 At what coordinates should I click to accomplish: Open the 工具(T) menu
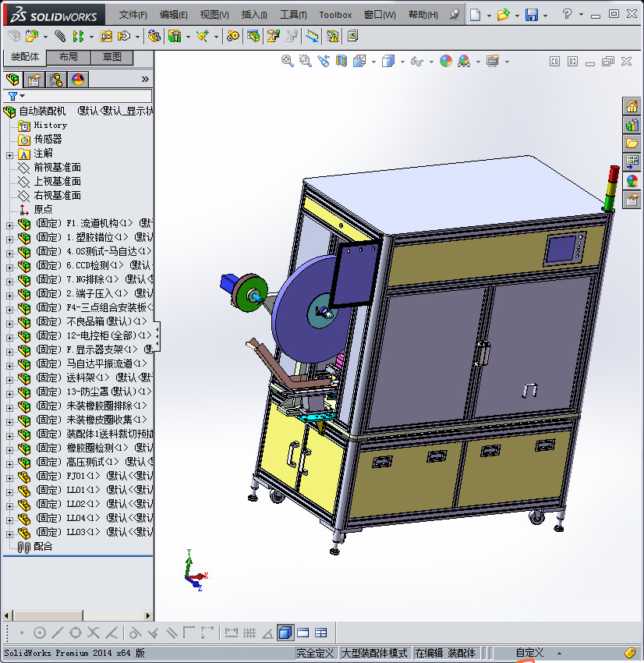pyautogui.click(x=293, y=15)
